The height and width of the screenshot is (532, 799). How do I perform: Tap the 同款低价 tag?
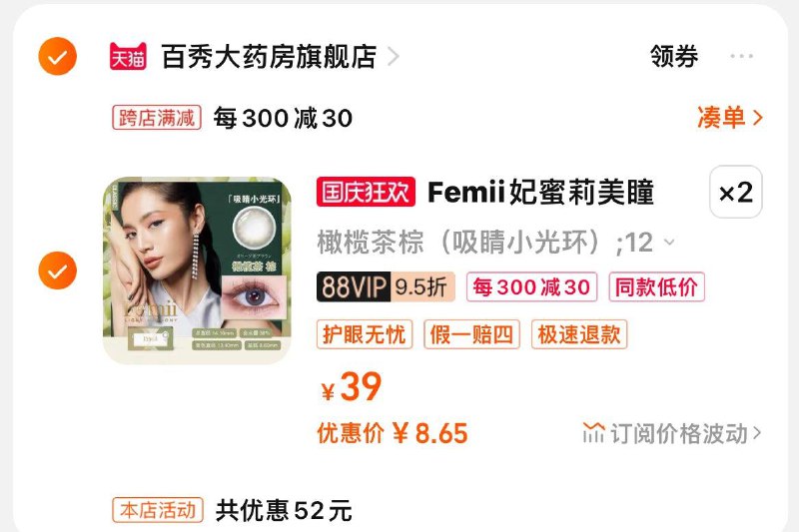[x=656, y=287]
